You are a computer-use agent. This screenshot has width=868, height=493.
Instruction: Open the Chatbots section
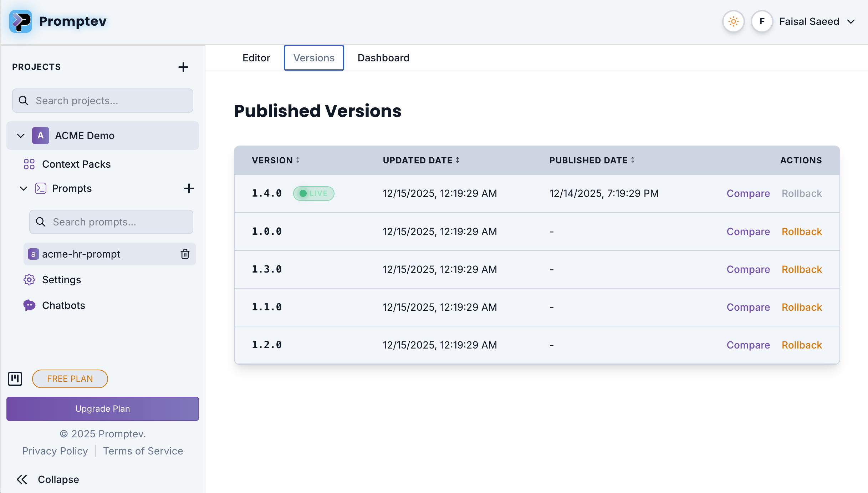coord(63,305)
